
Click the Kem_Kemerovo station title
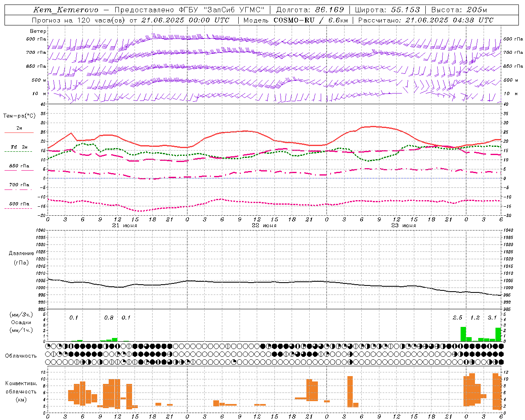point(66,10)
